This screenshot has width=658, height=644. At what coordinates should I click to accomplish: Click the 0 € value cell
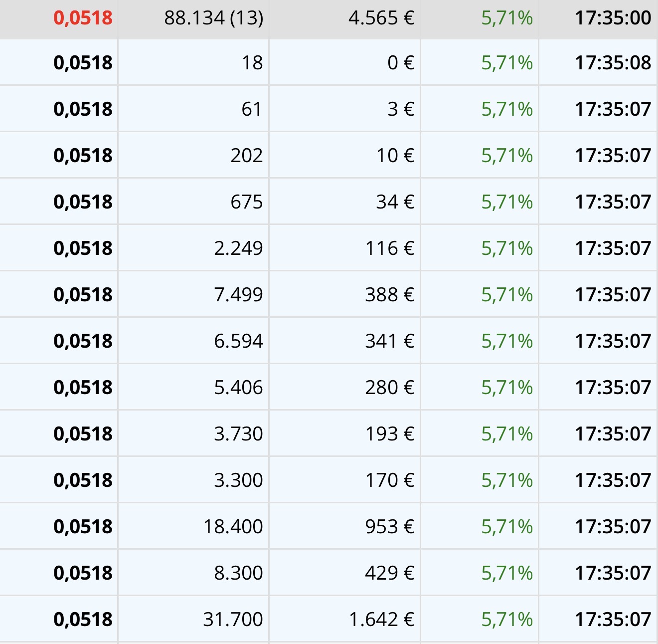click(x=401, y=63)
